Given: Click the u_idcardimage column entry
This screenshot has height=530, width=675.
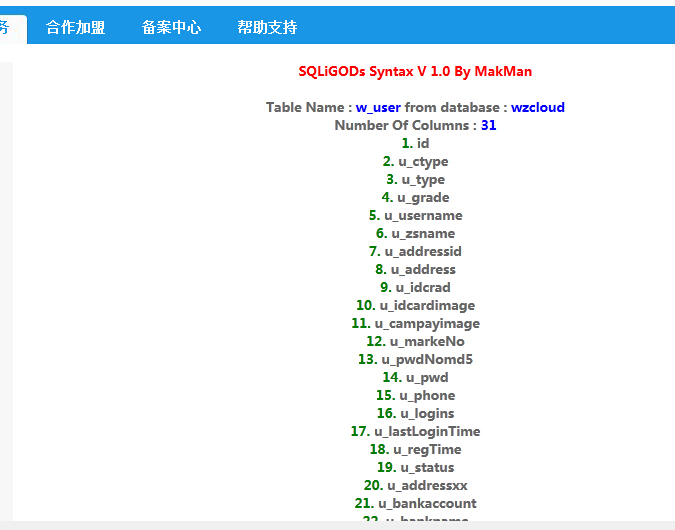Looking at the screenshot, I should (426, 305).
